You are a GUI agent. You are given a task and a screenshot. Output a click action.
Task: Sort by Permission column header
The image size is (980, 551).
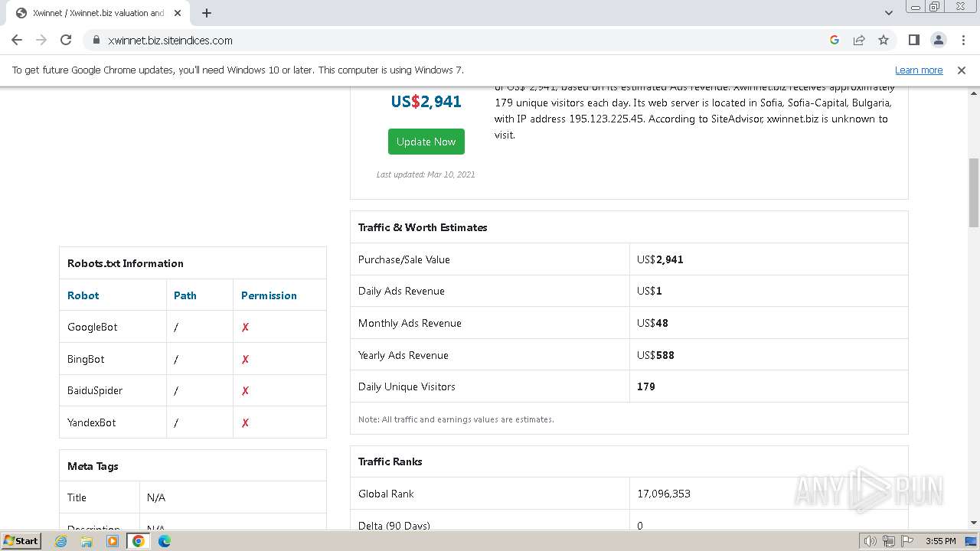[x=269, y=295]
